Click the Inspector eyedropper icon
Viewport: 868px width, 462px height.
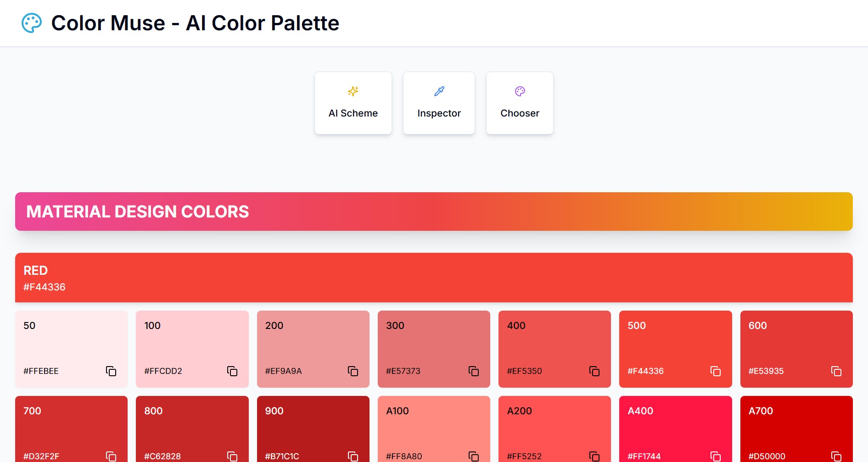[x=439, y=91]
